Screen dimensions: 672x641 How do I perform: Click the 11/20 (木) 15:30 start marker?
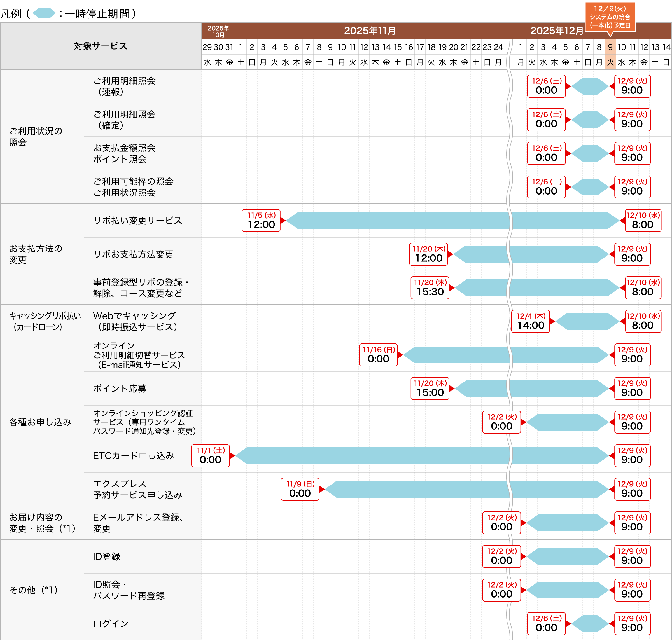click(x=430, y=288)
